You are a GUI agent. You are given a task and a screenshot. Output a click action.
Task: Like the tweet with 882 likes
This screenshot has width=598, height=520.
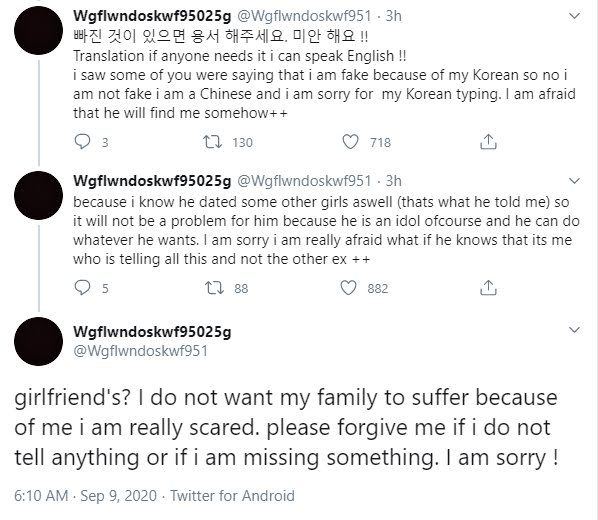[x=348, y=288]
